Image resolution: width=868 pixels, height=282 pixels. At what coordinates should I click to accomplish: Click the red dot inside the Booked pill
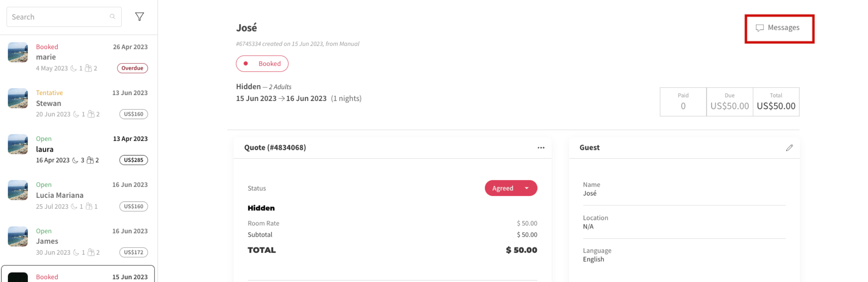click(x=246, y=63)
